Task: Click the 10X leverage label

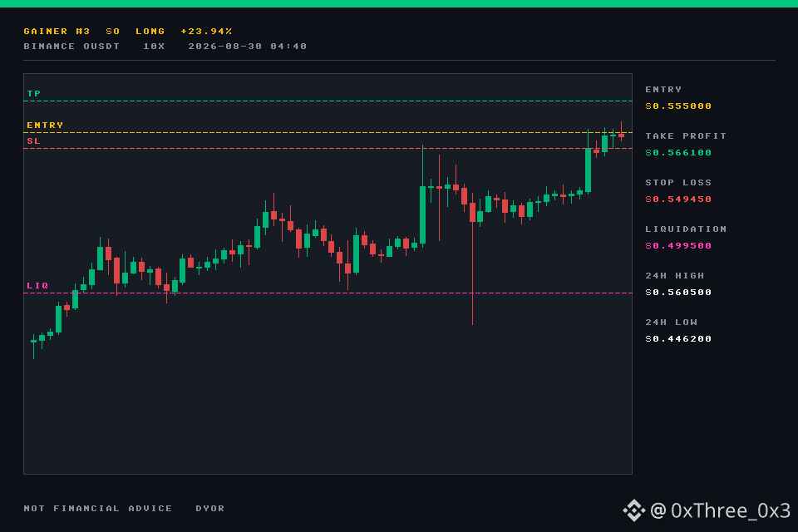Action: pos(155,46)
